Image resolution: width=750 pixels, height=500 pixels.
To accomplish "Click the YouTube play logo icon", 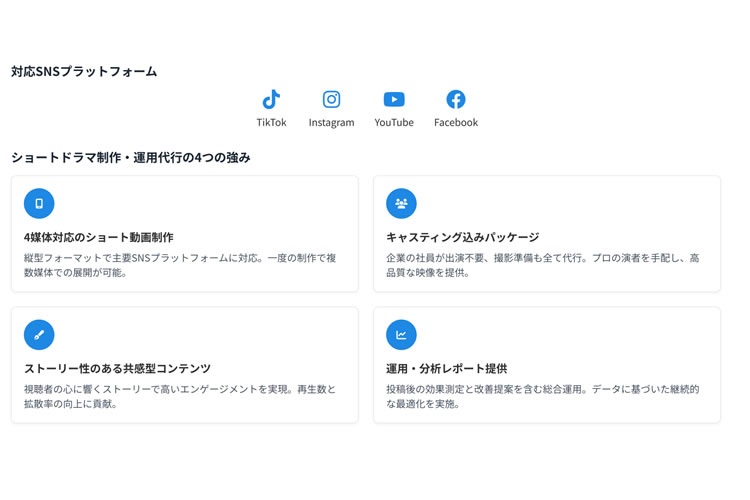I will [394, 99].
